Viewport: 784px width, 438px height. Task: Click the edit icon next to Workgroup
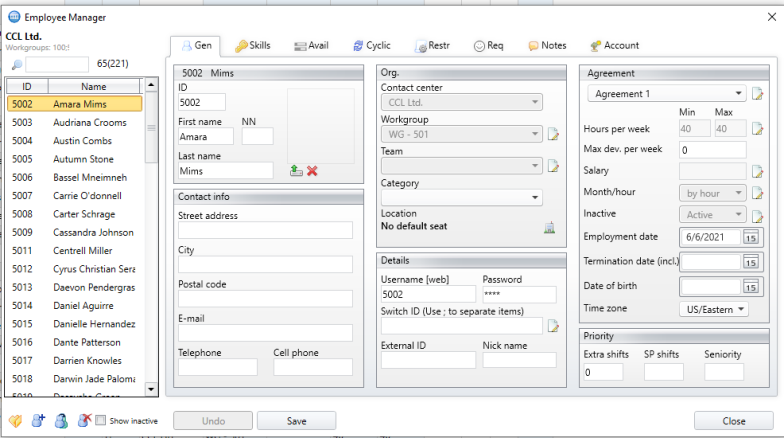[x=553, y=134]
